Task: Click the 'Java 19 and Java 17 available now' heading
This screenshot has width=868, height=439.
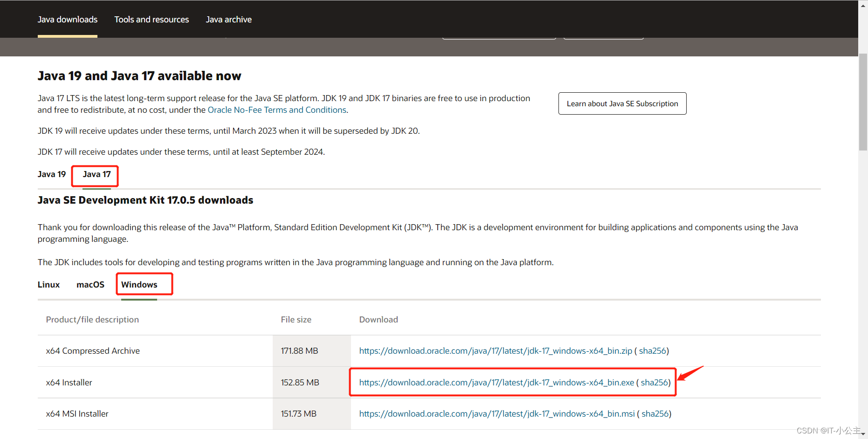Action: (x=139, y=76)
